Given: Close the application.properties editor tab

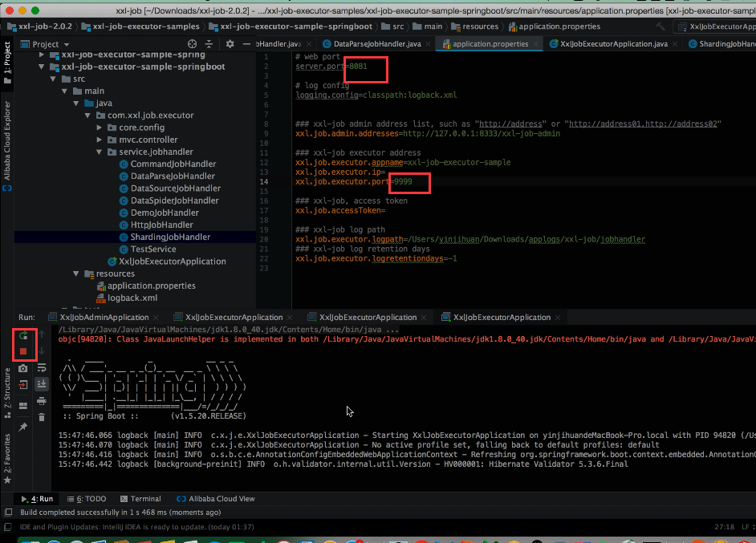Looking at the screenshot, I should click(535, 44).
